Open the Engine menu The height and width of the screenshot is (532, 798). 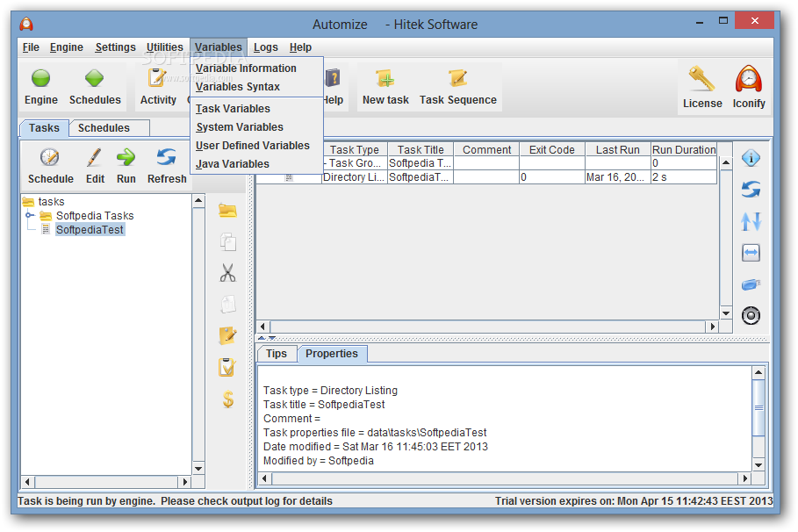tap(66, 47)
